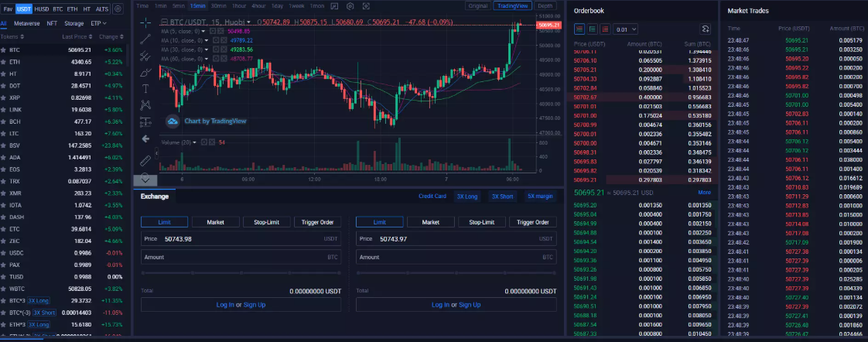Viewport: 868px width, 342px height.
Task: Open the orderbook 0.01 precision dropdown
Action: 626,29
